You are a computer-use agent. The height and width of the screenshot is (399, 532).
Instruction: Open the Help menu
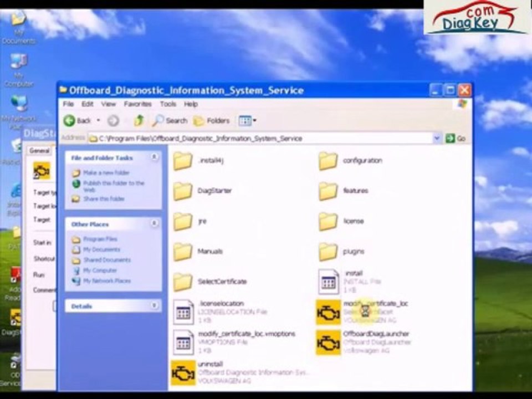pos(191,104)
